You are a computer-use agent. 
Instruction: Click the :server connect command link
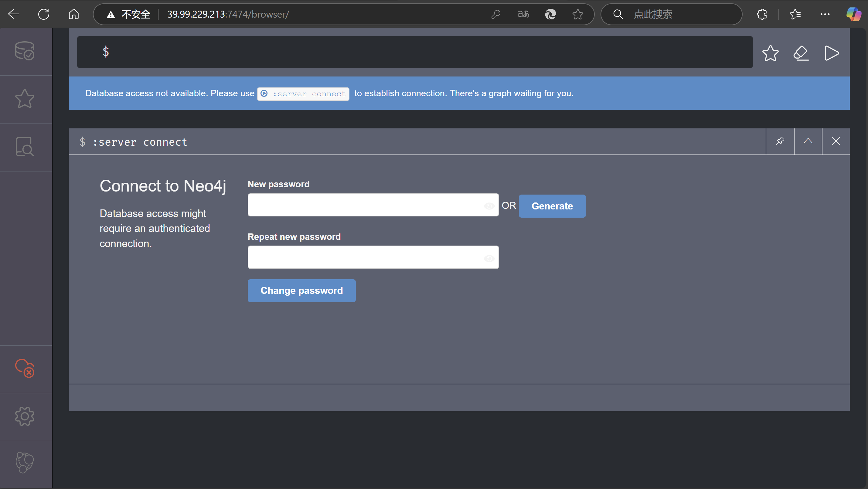pos(303,93)
